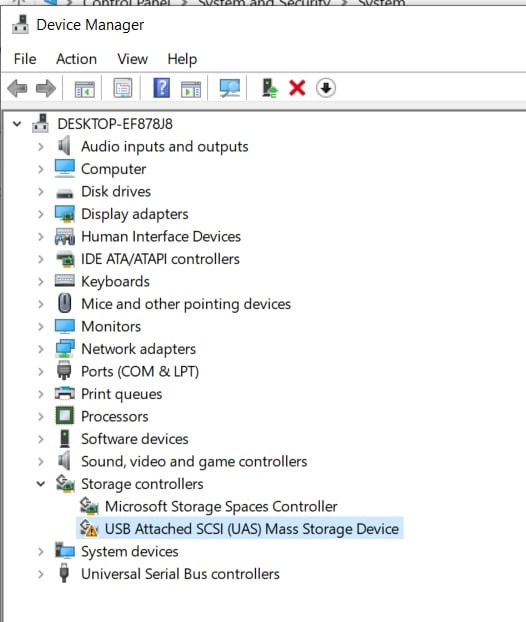Select the Network adapters label
Viewport: 526px width, 622px height.
(x=138, y=349)
